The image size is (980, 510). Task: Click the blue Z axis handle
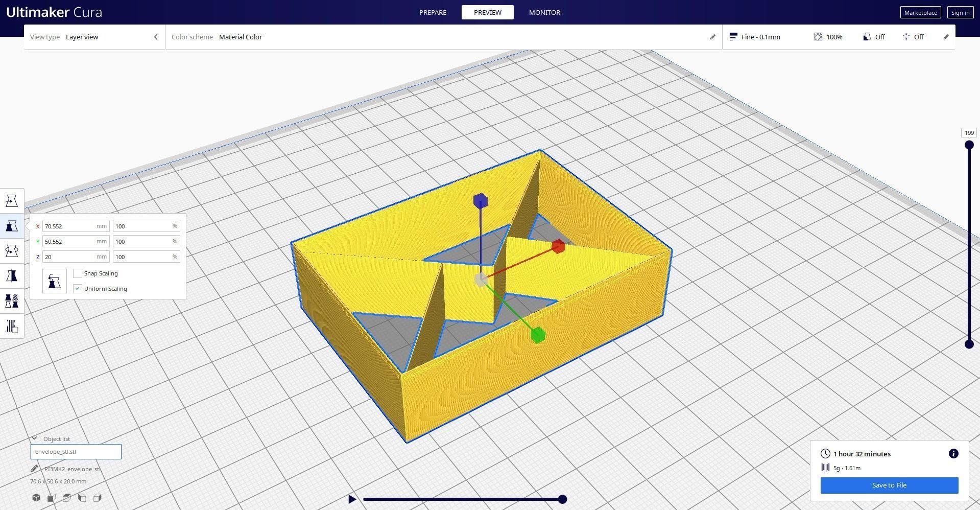coord(481,201)
